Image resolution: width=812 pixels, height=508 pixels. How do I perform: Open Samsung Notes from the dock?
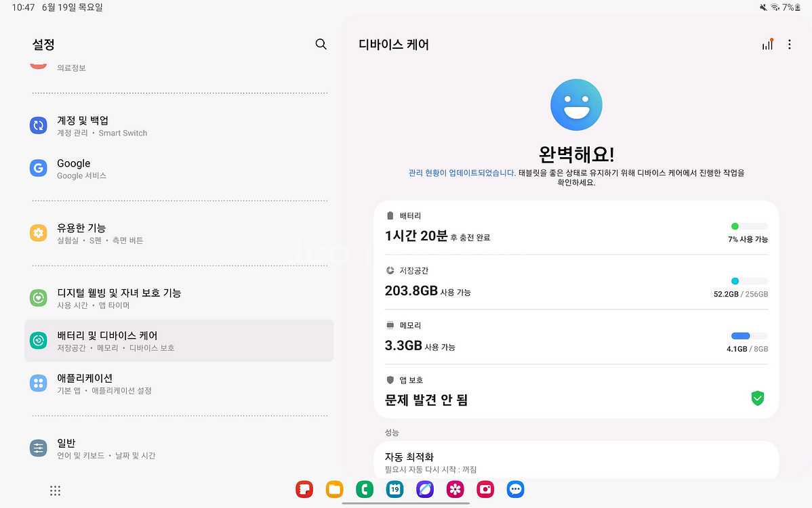[304, 489]
